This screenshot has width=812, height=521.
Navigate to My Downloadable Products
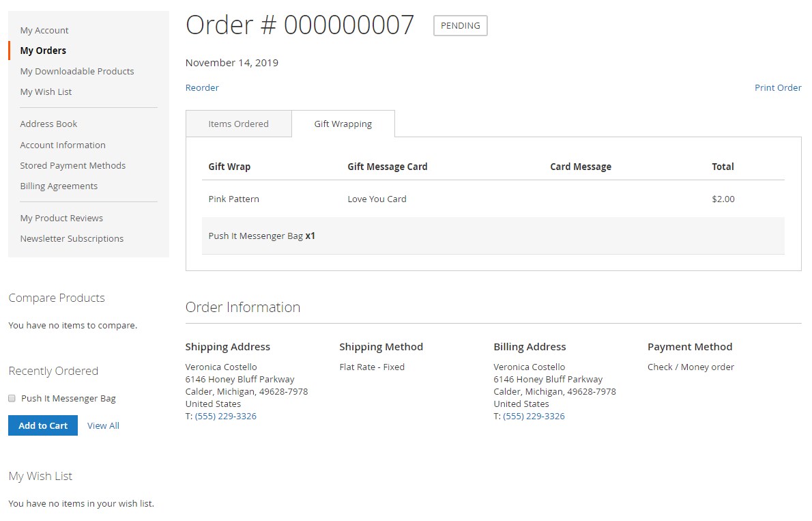click(x=77, y=71)
